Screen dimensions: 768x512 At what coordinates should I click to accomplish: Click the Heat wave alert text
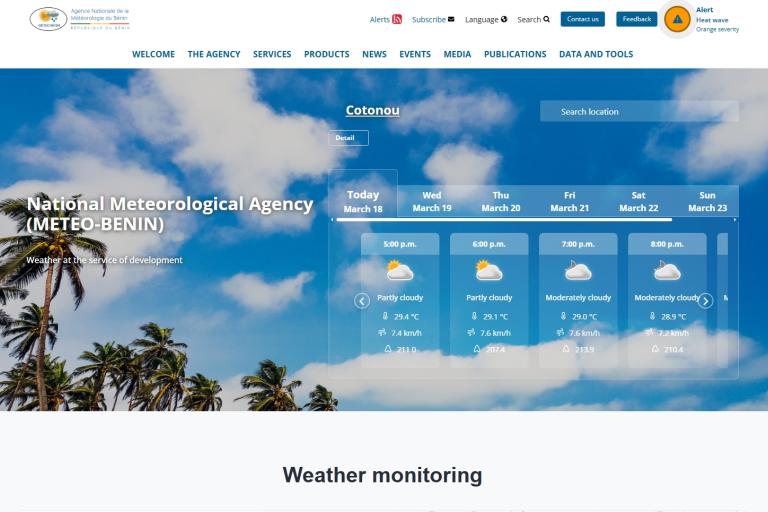click(712, 20)
